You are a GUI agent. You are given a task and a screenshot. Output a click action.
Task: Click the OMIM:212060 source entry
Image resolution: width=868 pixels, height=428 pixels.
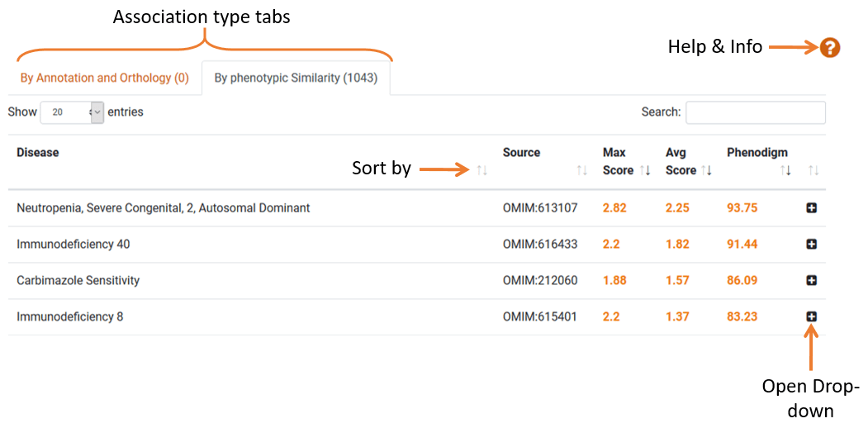click(x=540, y=281)
